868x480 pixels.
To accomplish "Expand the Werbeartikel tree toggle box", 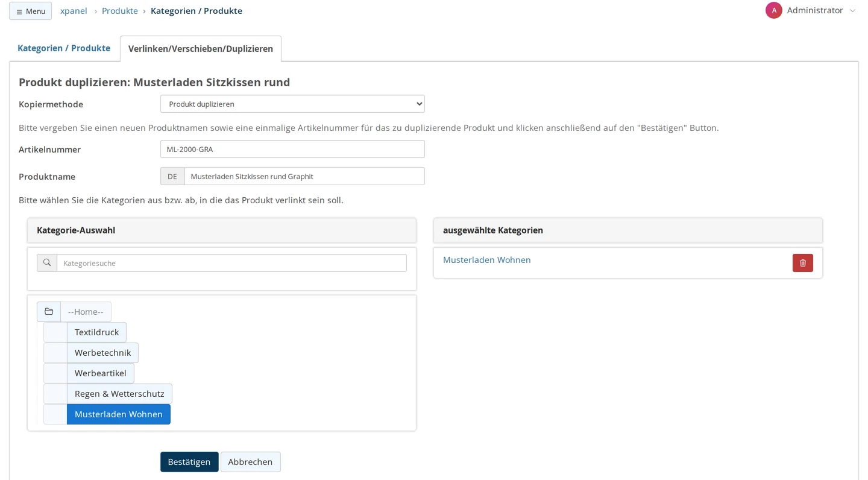I will click(55, 373).
